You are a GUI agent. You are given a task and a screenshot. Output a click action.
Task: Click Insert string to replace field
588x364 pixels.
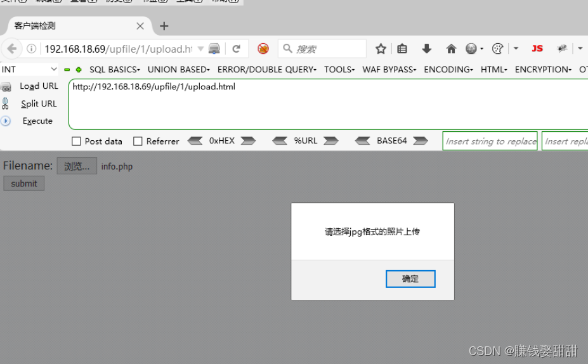point(490,141)
